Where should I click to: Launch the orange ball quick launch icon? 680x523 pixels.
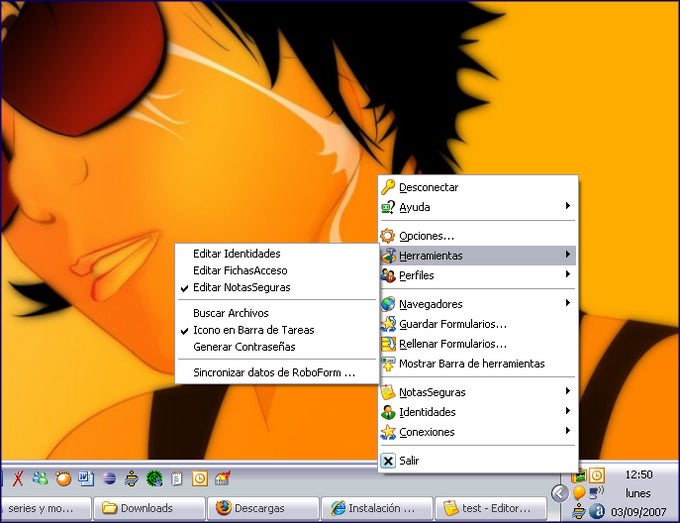63,479
